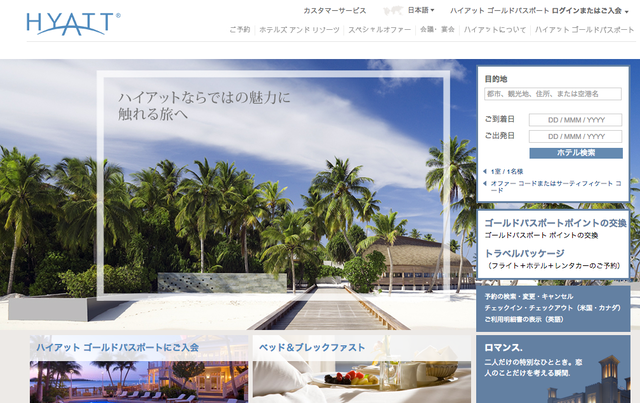Click the ご出発日 departure date field

tap(576, 136)
